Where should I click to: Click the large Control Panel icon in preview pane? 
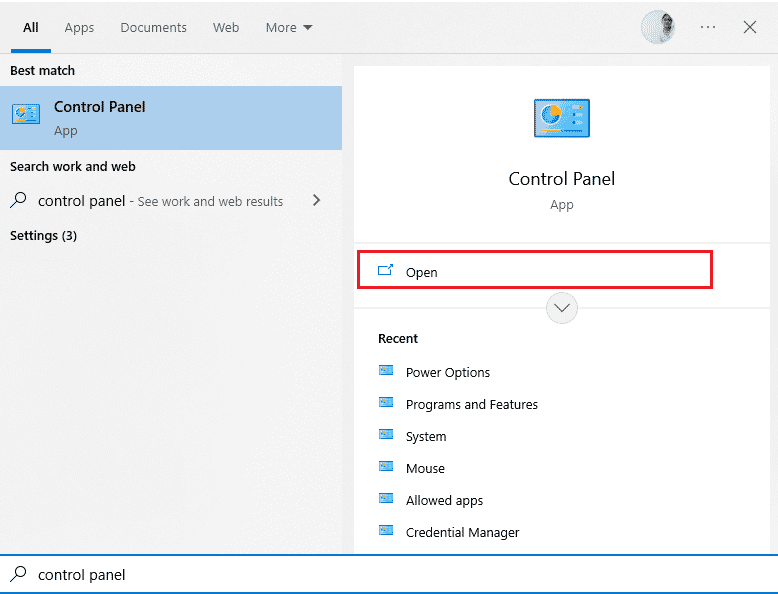pos(562,118)
